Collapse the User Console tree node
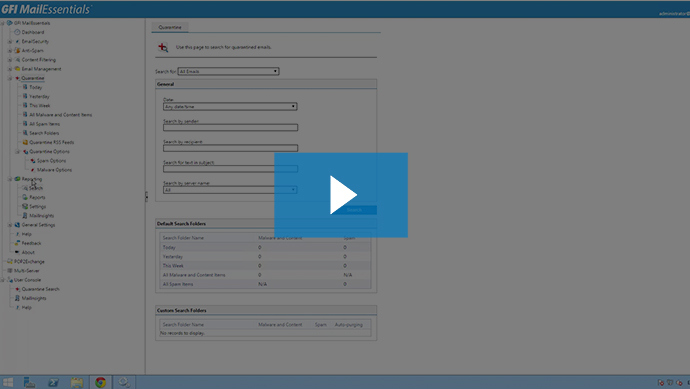The image size is (690, 389). (x=2, y=280)
